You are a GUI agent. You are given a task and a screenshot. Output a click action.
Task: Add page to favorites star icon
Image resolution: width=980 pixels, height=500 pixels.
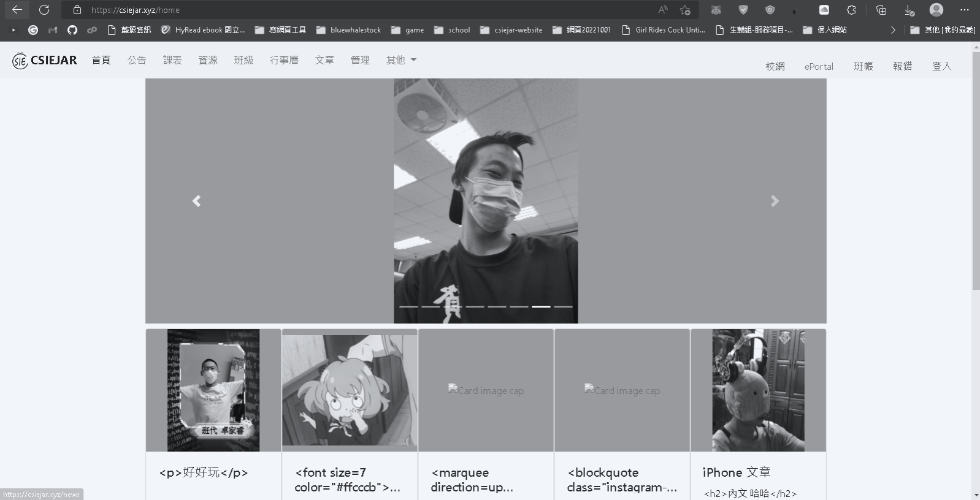[x=685, y=10]
